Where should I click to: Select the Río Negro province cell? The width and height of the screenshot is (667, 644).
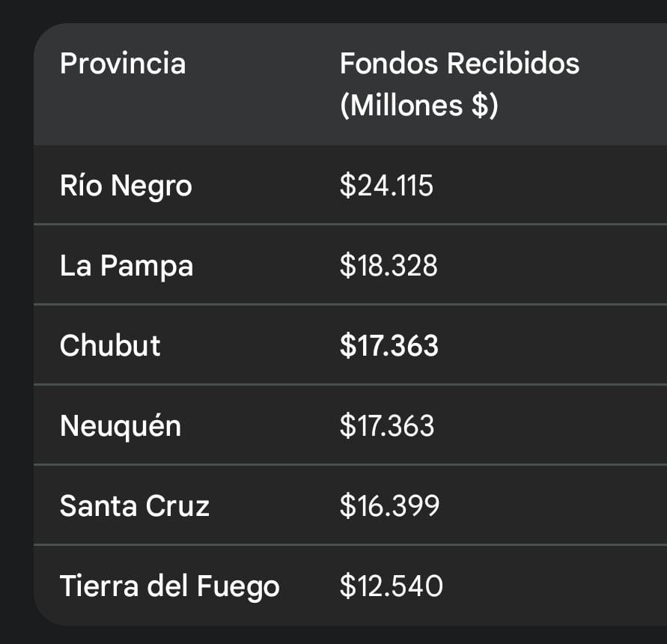(126, 186)
